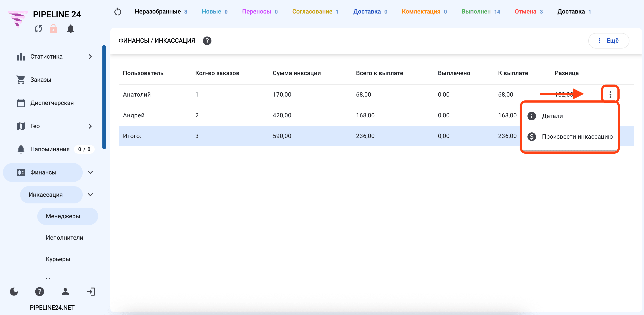Switch to the Согласование tab
This screenshot has width=644, height=315.
pos(315,12)
